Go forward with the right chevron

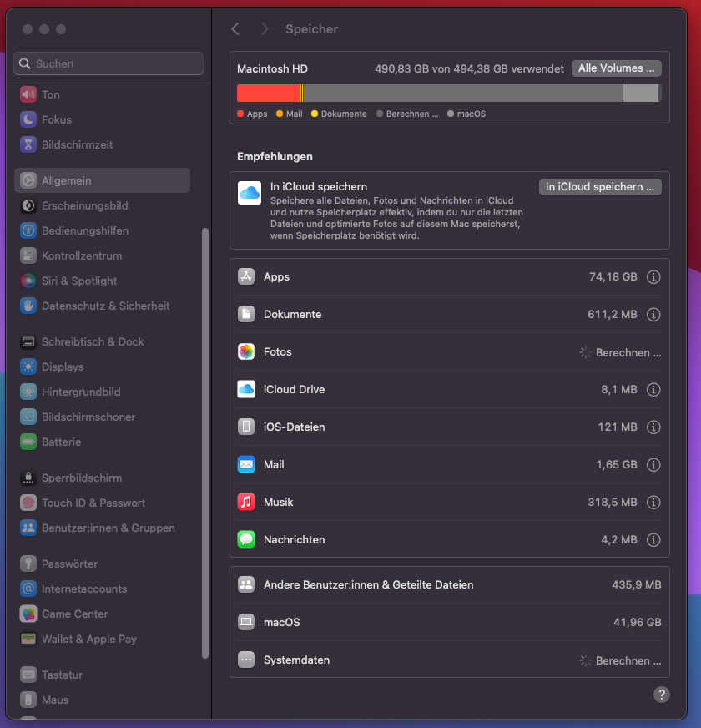coord(265,29)
